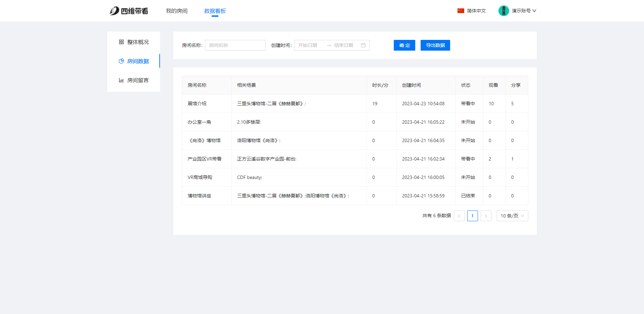The image size is (644, 314).
Task: Expand the 10 条/页 page size selector
Action: click(x=512, y=216)
